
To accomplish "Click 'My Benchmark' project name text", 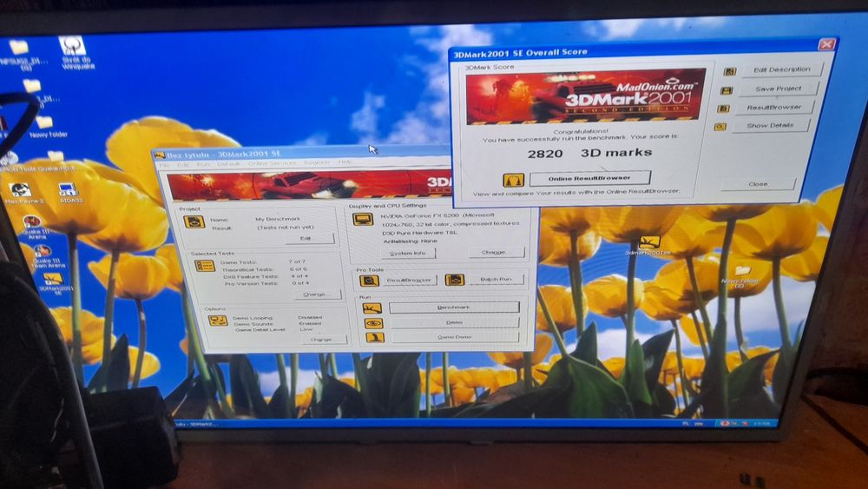I will (x=278, y=219).
